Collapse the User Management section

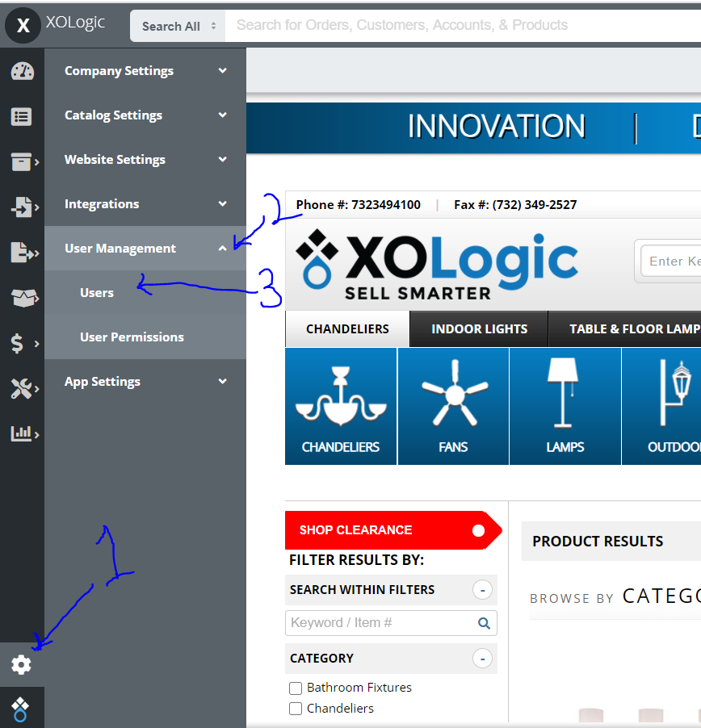[x=120, y=249]
